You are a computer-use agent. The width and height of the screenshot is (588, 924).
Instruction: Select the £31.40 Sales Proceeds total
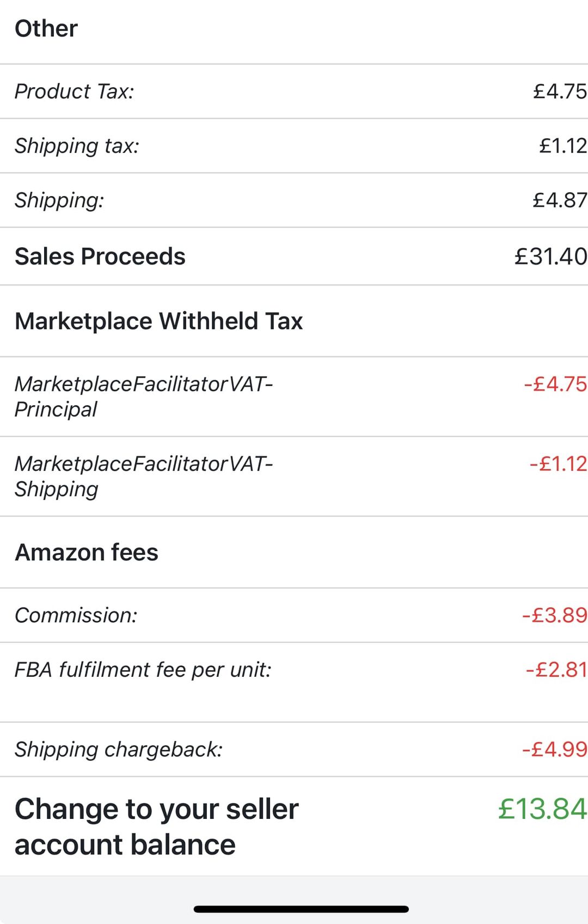[x=551, y=256]
